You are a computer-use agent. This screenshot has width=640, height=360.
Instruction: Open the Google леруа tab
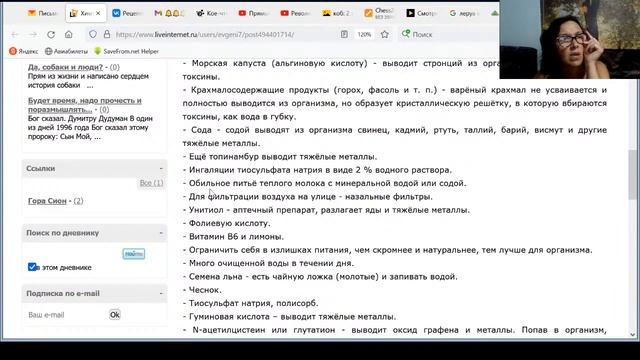[x=464, y=13]
